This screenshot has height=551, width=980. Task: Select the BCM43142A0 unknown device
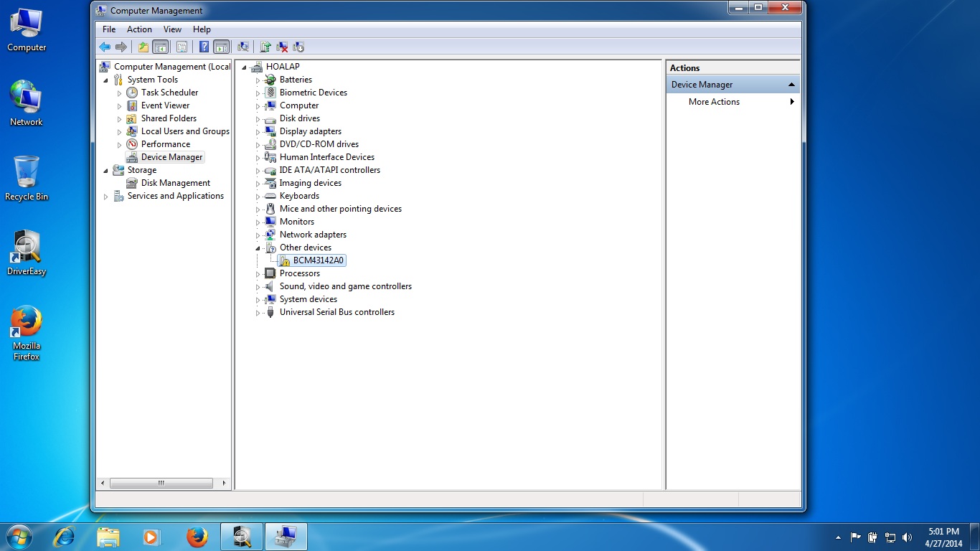pyautogui.click(x=318, y=260)
